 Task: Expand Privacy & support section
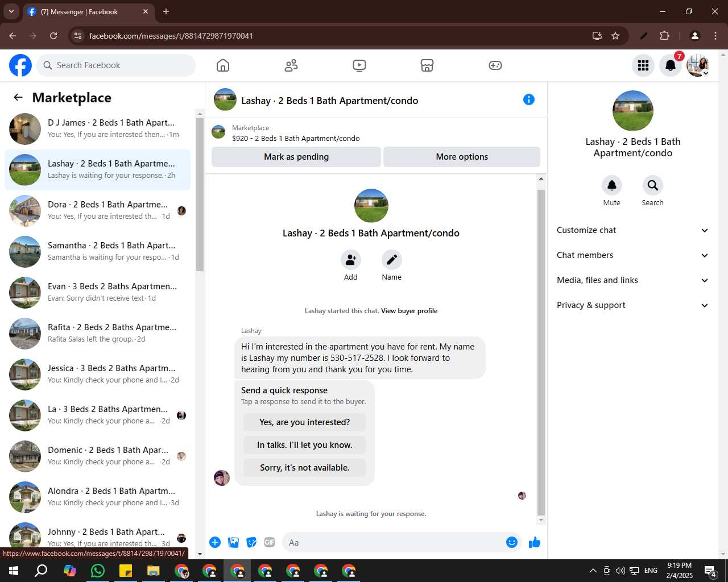(x=632, y=305)
